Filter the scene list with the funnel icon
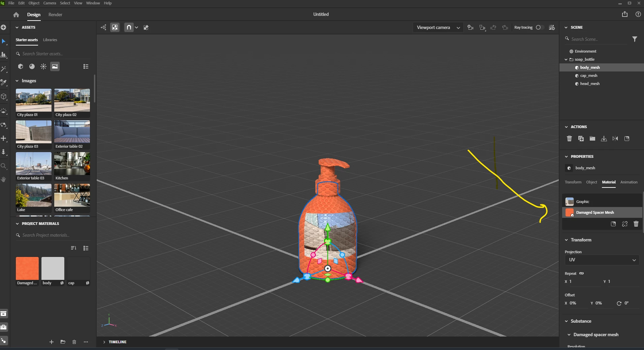 635,39
